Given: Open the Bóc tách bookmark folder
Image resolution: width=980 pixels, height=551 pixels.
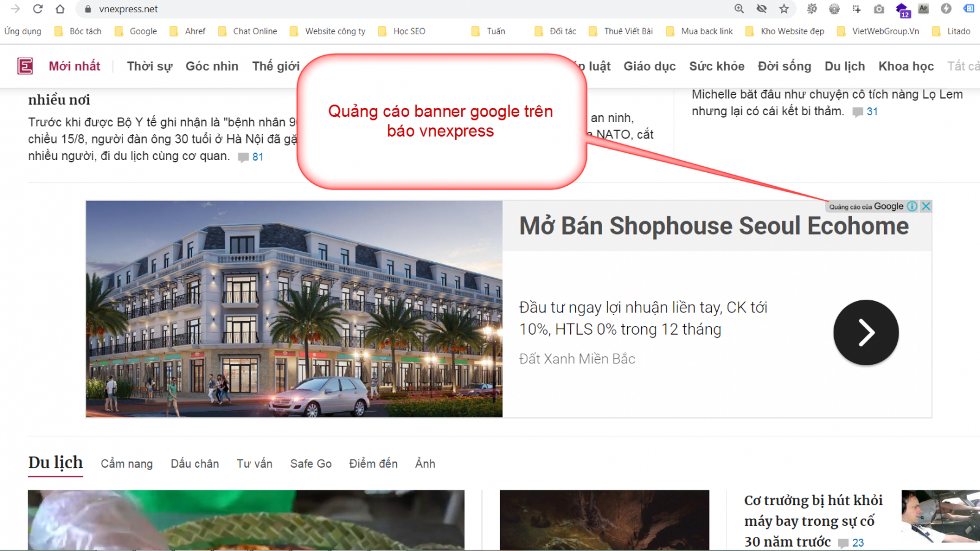Looking at the screenshot, I should [x=78, y=31].
